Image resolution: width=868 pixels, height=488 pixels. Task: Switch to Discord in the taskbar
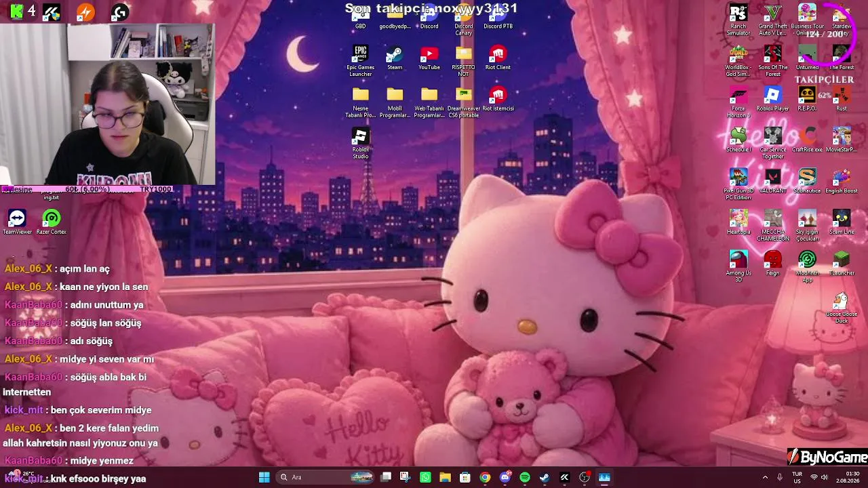pos(505,477)
